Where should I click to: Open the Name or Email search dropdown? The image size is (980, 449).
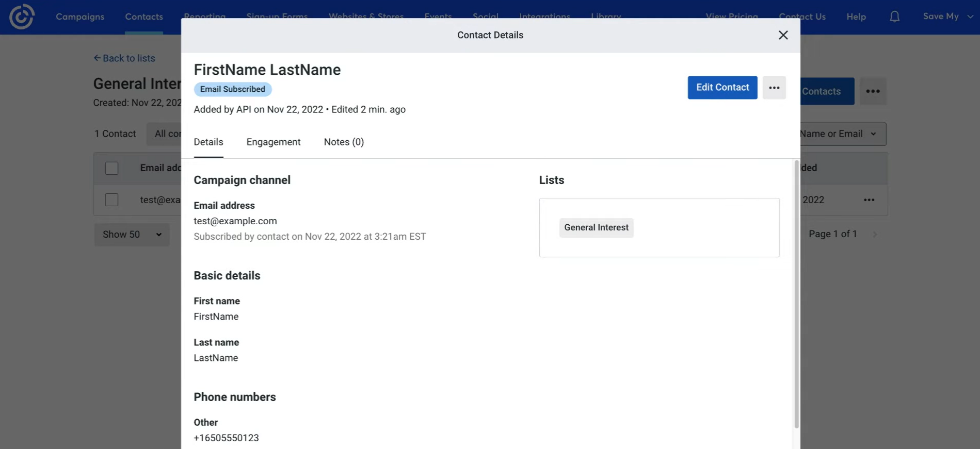coord(841,134)
